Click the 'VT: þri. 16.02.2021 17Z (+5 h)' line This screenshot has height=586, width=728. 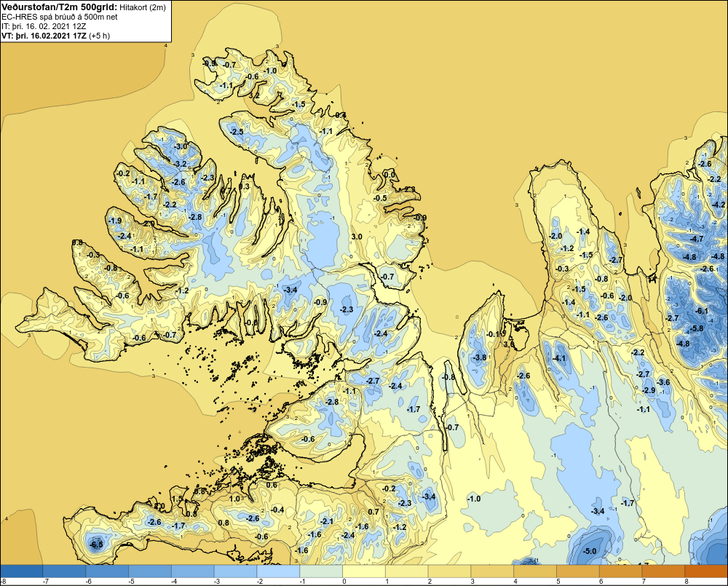56,35
